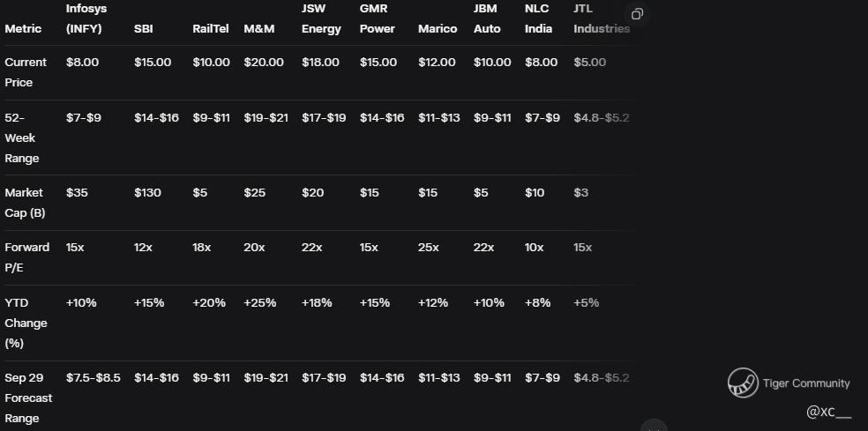The width and height of the screenshot is (868, 431).
Task: Click the copy table icon
Action: (x=637, y=14)
